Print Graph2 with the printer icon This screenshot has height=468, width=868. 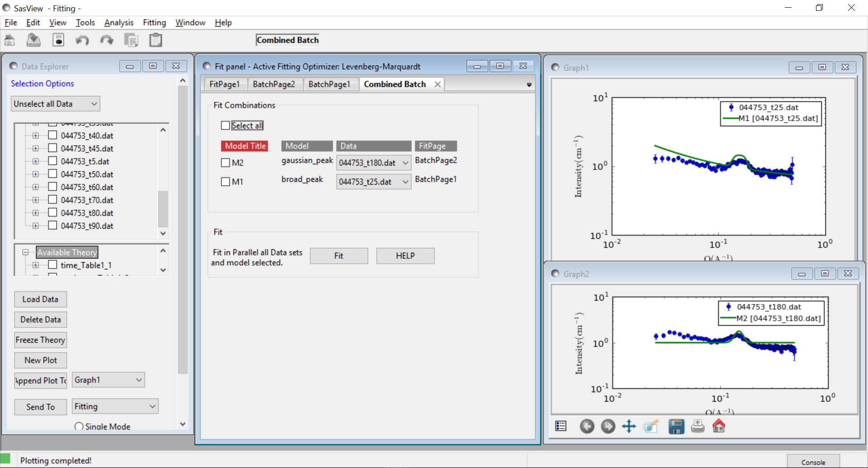pyautogui.click(x=698, y=426)
